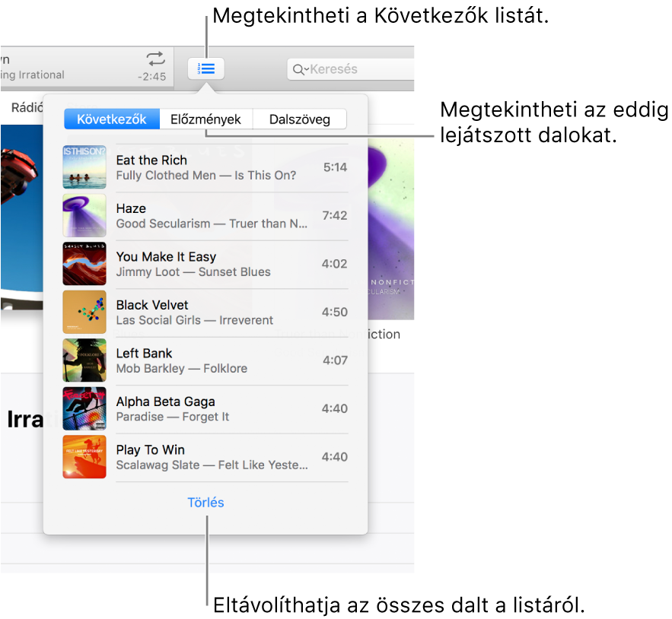Click Scalawag Slate — Felt Like Yeste...
This screenshot has width=672, height=619.
click(x=212, y=465)
